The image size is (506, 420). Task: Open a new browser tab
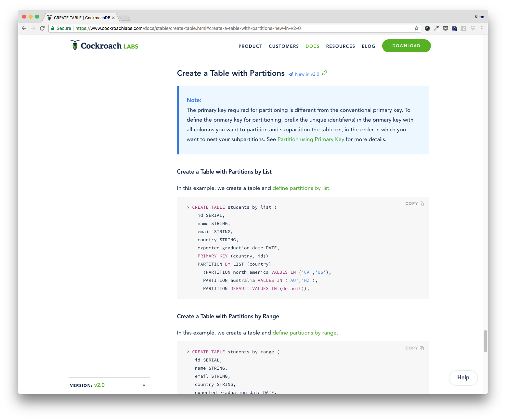124,18
